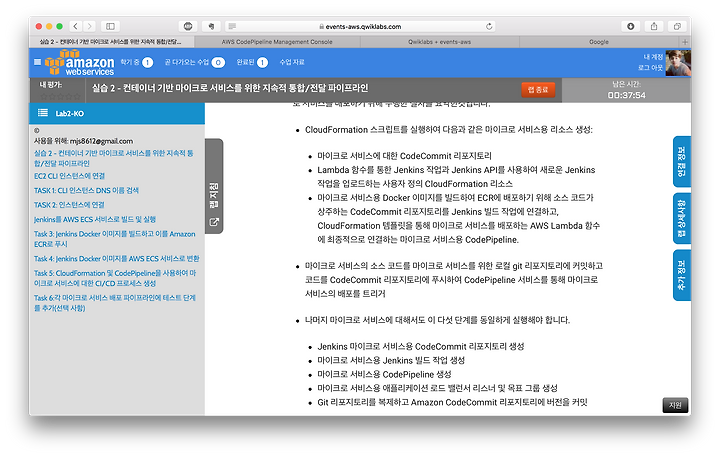Screen dimensions: 720x457
Task: Click the lab title 실습 2 header text
Action: point(230,88)
